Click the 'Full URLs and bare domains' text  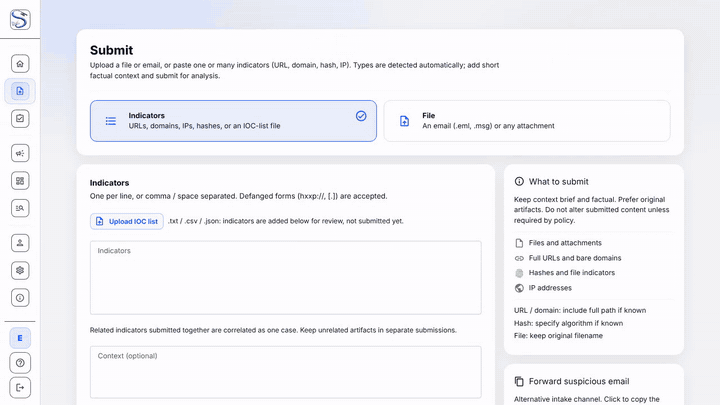(575, 258)
